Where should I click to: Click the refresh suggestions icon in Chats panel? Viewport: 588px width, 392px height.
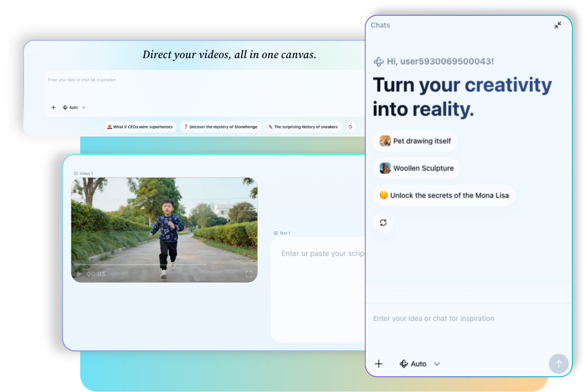click(383, 223)
